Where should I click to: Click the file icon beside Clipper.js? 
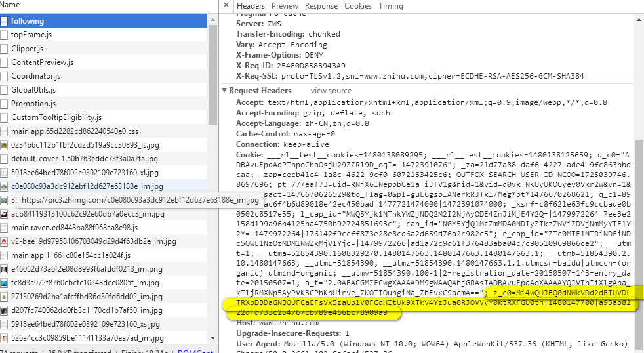click(x=4, y=49)
